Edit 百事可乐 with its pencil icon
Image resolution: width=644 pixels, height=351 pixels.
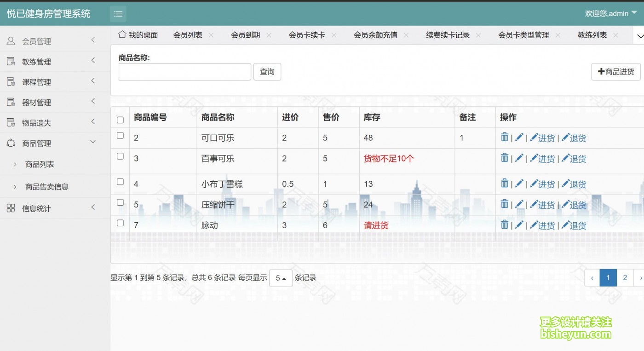click(519, 158)
